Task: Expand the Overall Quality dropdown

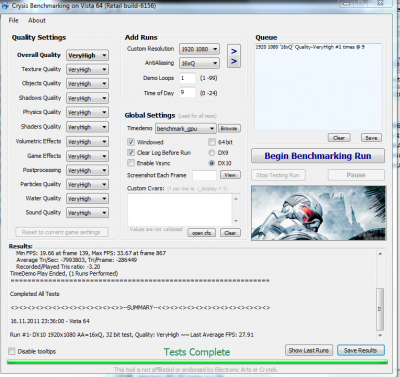Action: coord(87,55)
